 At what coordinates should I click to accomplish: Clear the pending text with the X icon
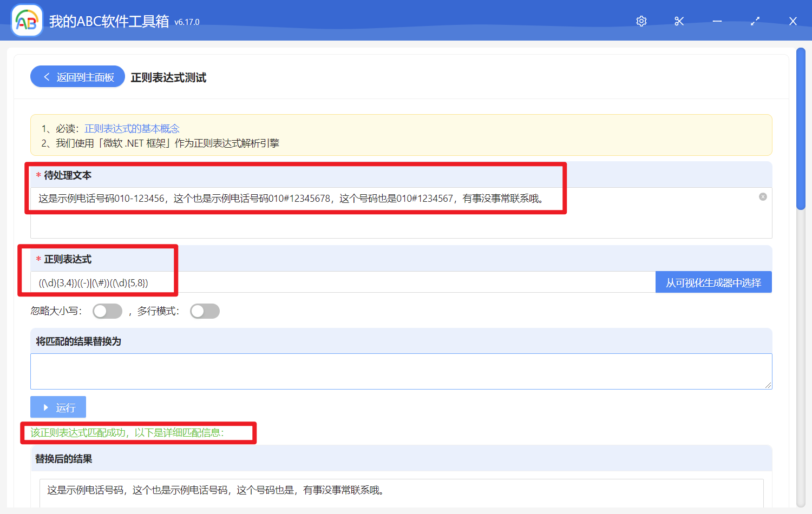coord(763,197)
